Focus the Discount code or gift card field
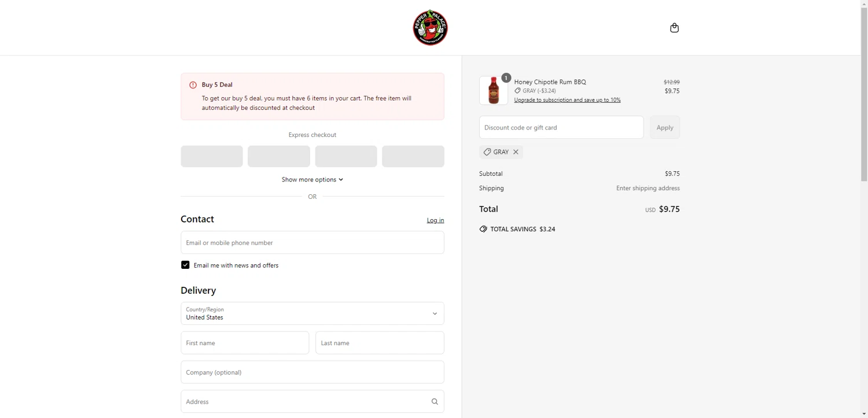The image size is (868, 418). (561, 127)
